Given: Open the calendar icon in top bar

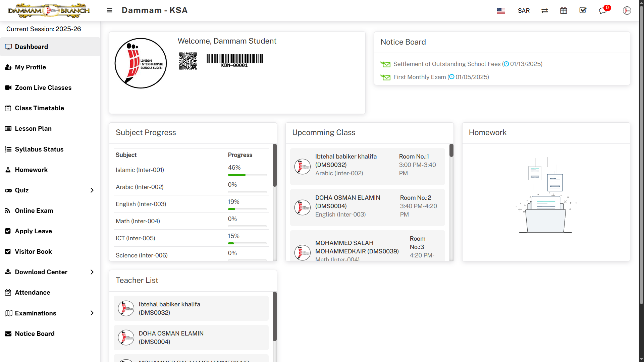Looking at the screenshot, I should tap(563, 10).
